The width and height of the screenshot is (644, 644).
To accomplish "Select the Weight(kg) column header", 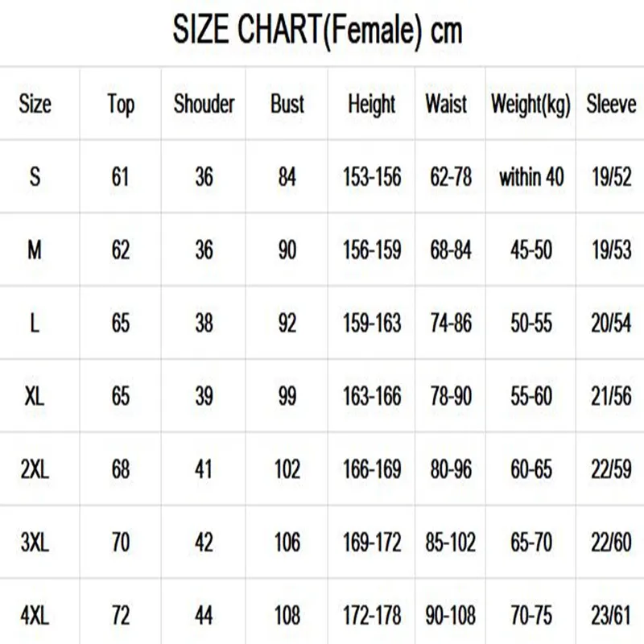I will point(530,104).
